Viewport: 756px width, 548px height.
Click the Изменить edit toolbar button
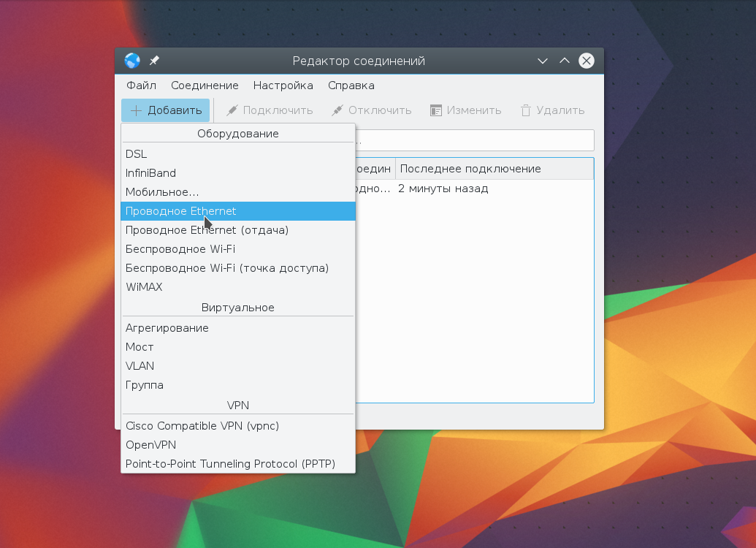[465, 110]
